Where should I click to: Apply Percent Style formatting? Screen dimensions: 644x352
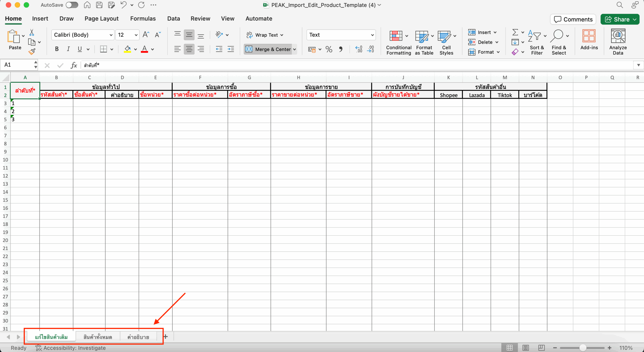(x=329, y=49)
